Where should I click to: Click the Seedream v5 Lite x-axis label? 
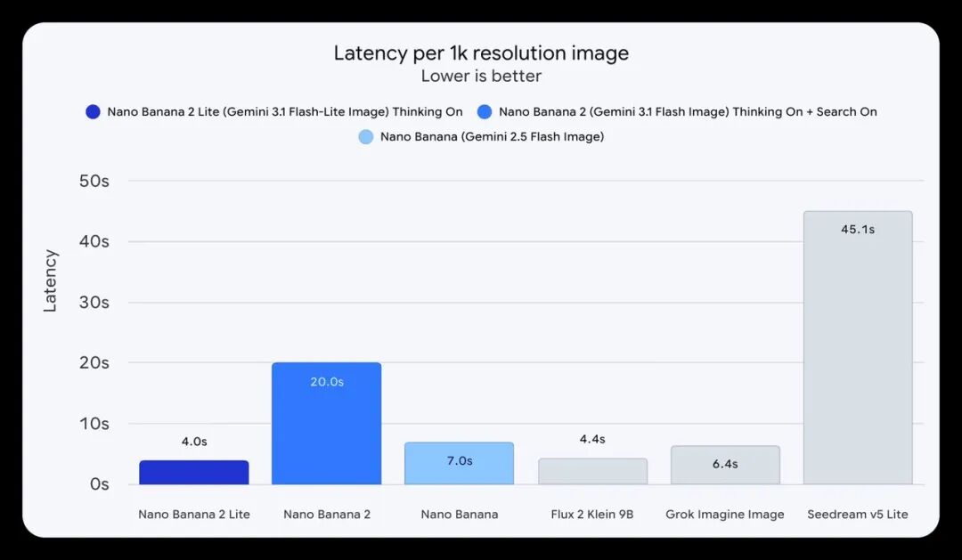[x=858, y=515]
